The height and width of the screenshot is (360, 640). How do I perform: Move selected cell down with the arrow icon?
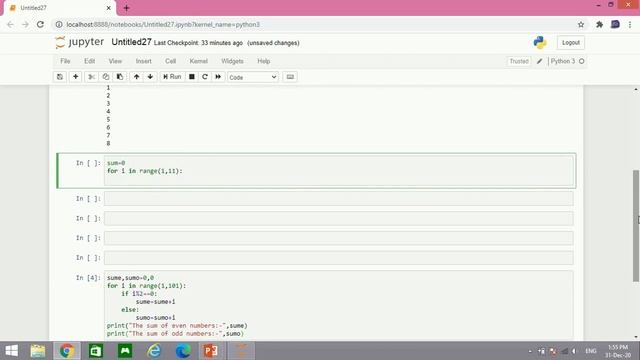pyautogui.click(x=150, y=77)
